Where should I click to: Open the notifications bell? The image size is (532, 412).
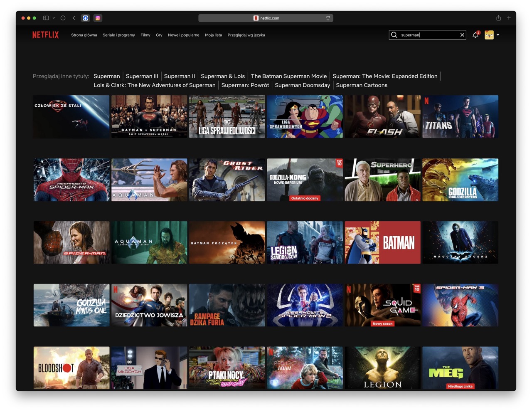(475, 35)
